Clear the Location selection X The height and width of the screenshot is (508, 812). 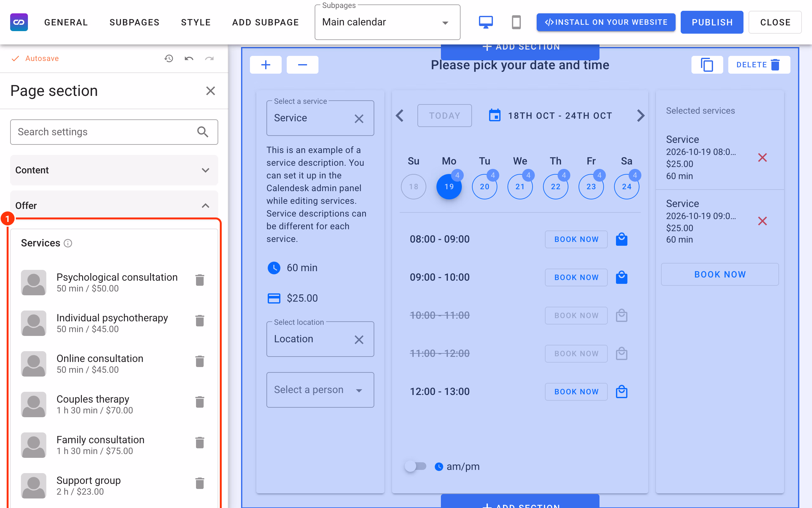[x=359, y=340]
